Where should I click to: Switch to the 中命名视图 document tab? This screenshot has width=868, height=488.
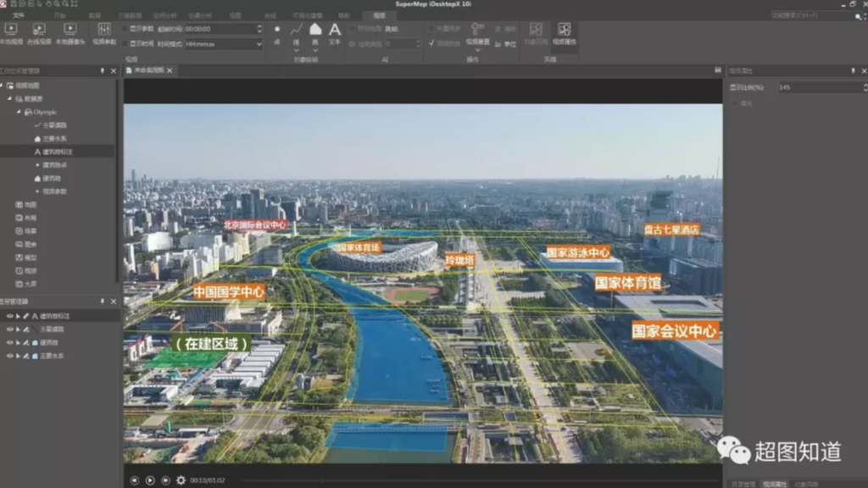[x=149, y=70]
